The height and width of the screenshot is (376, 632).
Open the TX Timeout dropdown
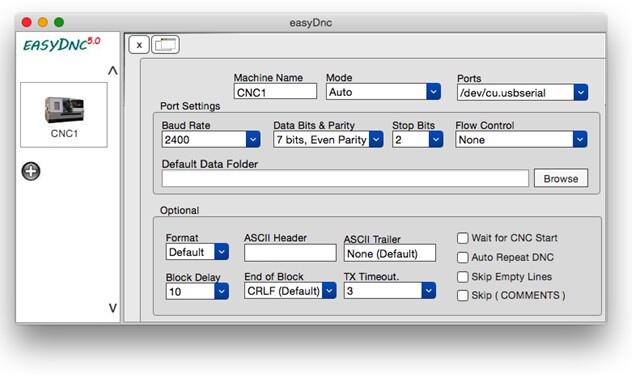point(390,291)
